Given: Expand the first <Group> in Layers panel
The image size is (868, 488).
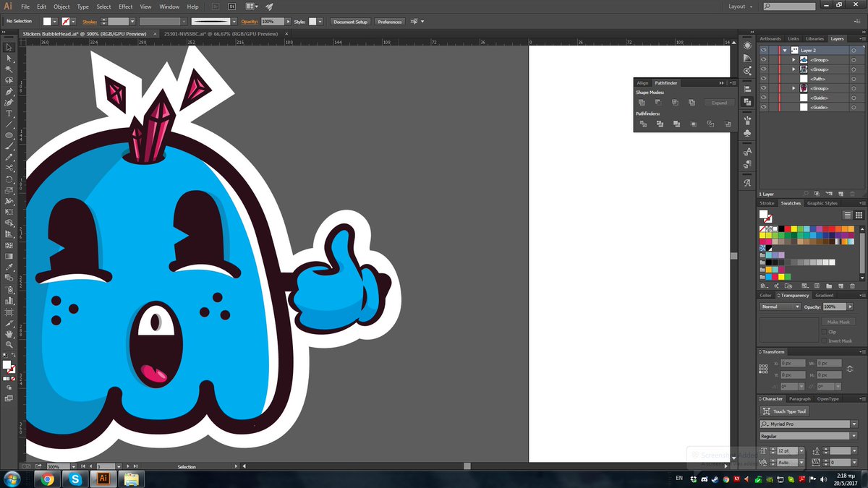Looking at the screenshot, I should pos(793,59).
